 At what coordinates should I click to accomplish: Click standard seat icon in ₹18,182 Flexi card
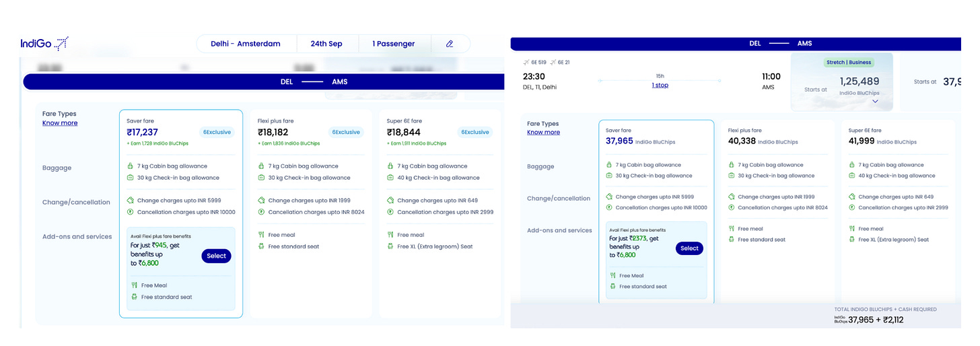(x=261, y=246)
